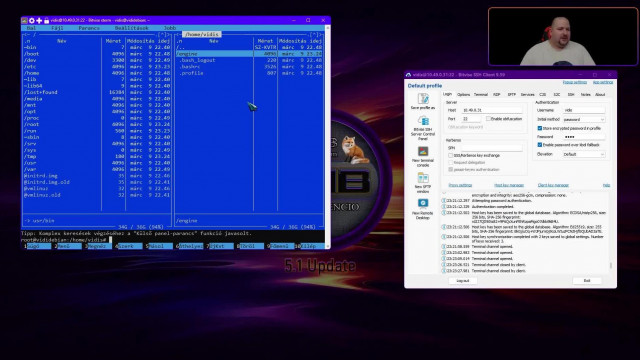Open Services tab
This screenshot has width=640, height=360.
click(x=527, y=95)
